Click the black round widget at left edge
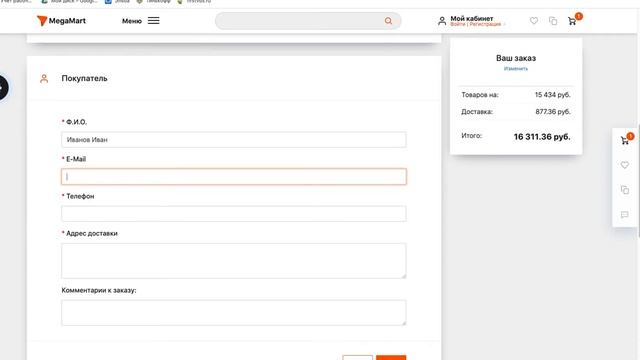This screenshot has height=360, width=640. [x=2, y=87]
